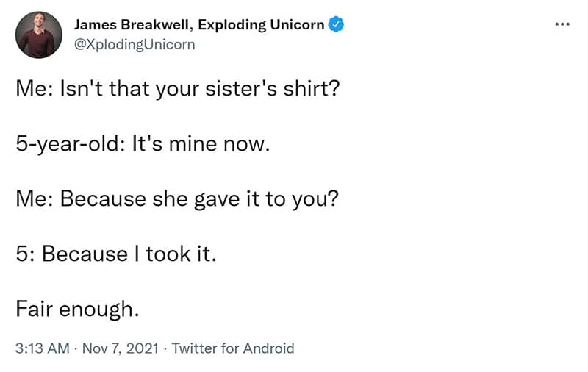Click the blue verified checkmark badge
Image resolution: width=588 pixels, height=372 pixels.
coord(336,25)
